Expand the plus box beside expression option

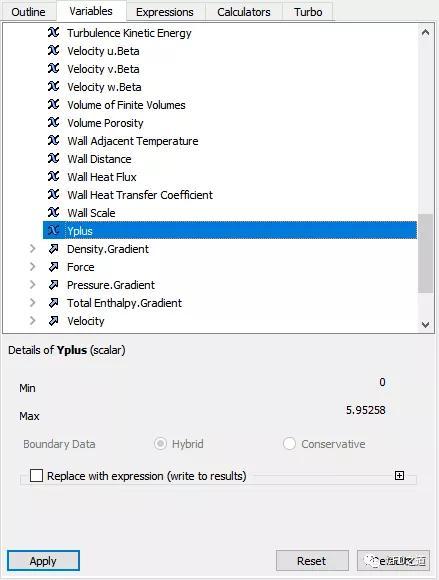tap(399, 475)
